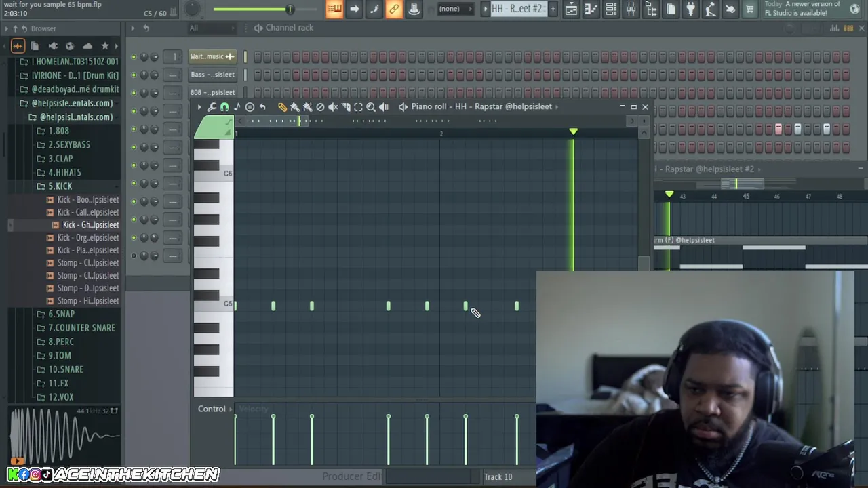Viewport: 868px width, 488px height.
Task: Select the Draw pencil tool in Piano roll
Action: [x=282, y=107]
